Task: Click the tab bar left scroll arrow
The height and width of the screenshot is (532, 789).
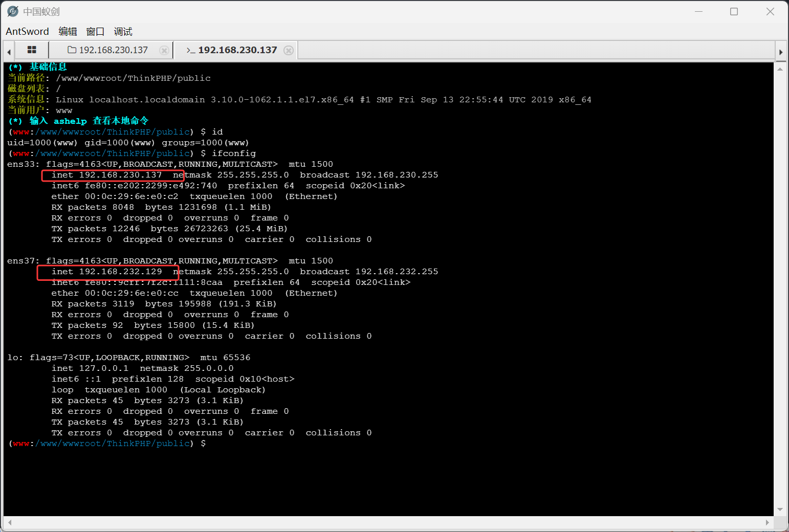Action: (9, 52)
